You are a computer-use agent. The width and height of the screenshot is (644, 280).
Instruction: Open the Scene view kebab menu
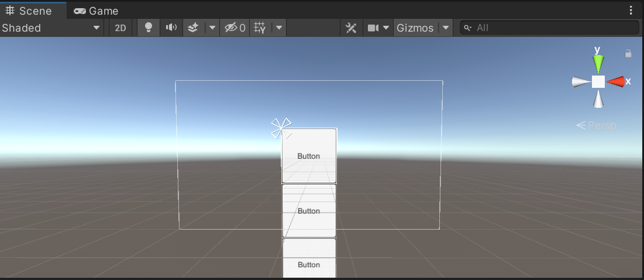(x=631, y=11)
